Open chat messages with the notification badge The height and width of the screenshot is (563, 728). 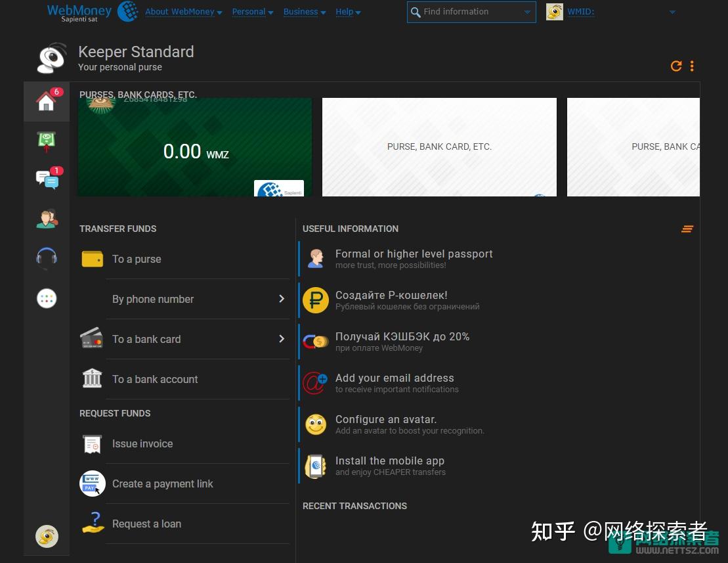click(46, 179)
